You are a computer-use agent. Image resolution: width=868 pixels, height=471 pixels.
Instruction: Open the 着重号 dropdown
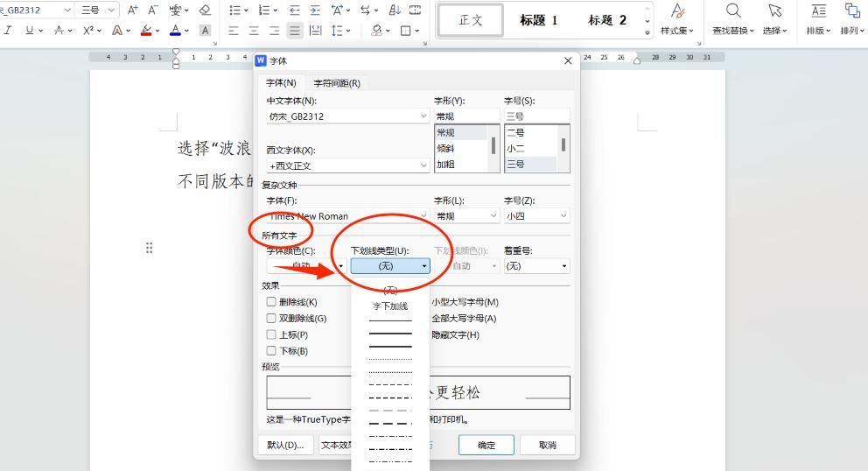[536, 266]
